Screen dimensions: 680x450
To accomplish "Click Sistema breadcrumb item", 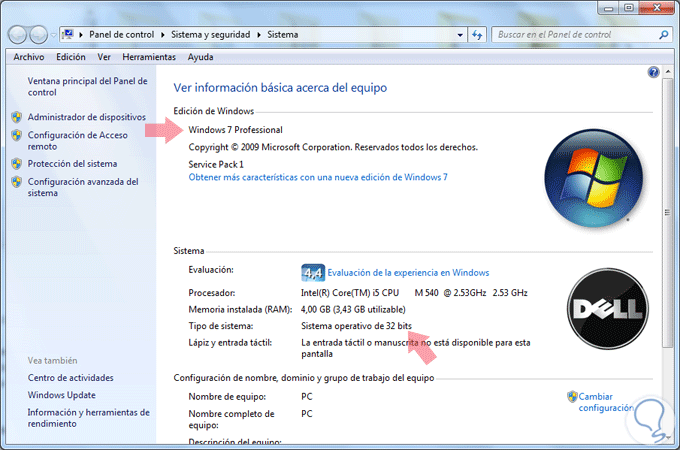I will pyautogui.click(x=282, y=35).
